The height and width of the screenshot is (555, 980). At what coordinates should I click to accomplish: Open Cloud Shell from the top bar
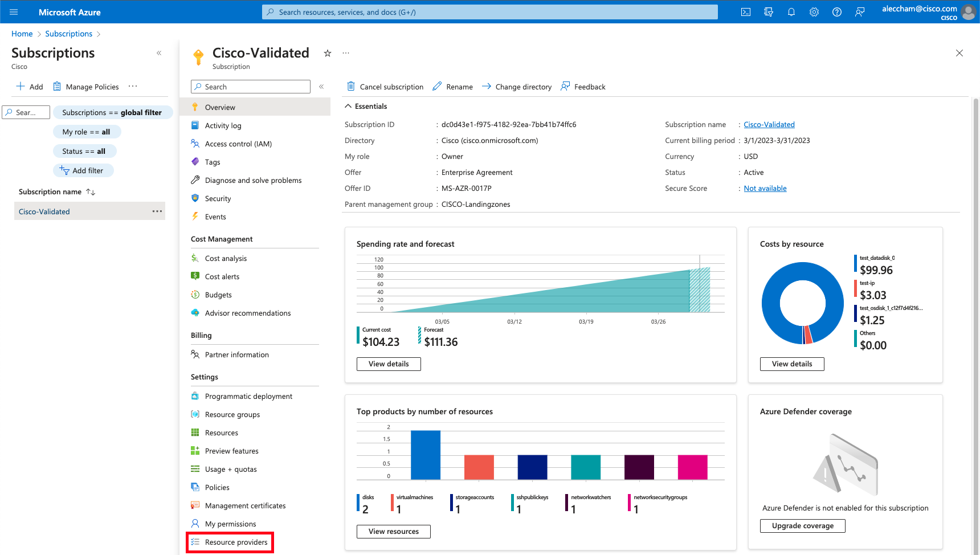[745, 12]
